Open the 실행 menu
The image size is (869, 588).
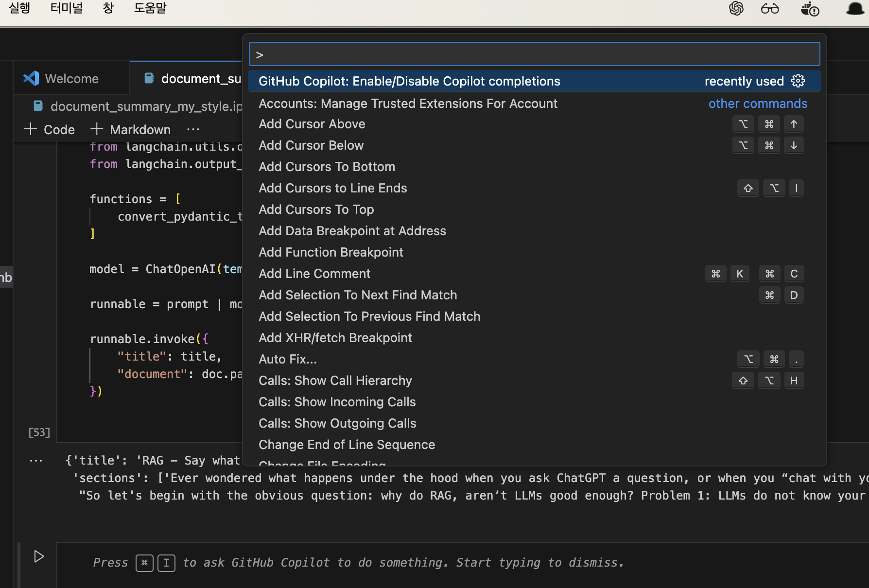[x=19, y=8]
